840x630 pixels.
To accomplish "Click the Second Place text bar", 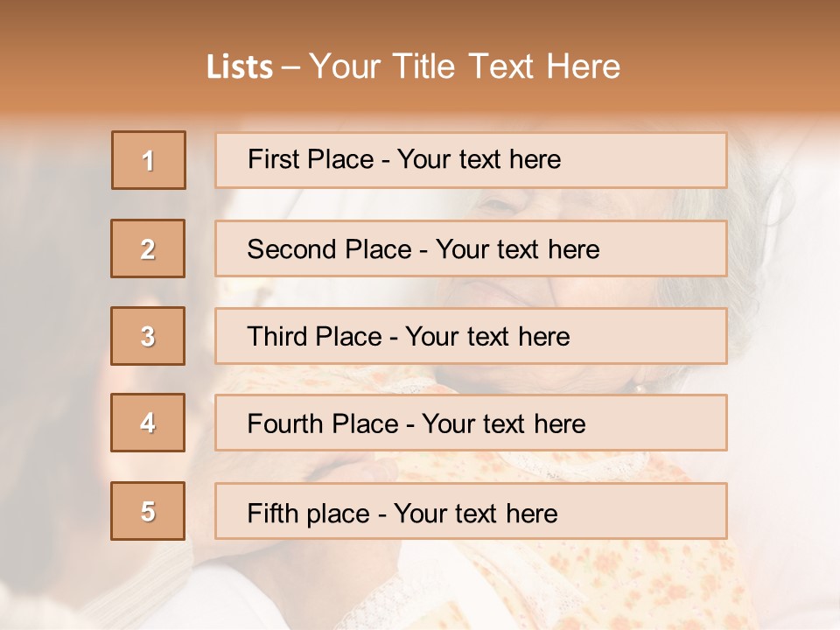I will [x=471, y=248].
